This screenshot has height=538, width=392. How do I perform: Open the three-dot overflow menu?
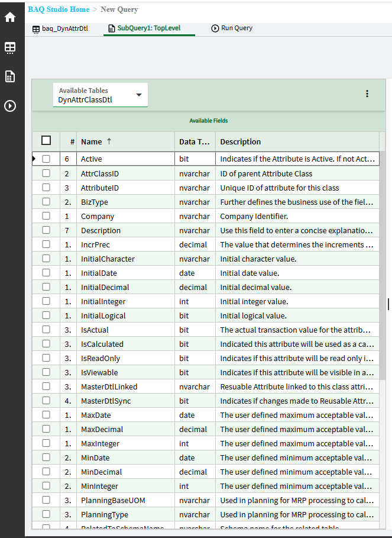point(367,94)
